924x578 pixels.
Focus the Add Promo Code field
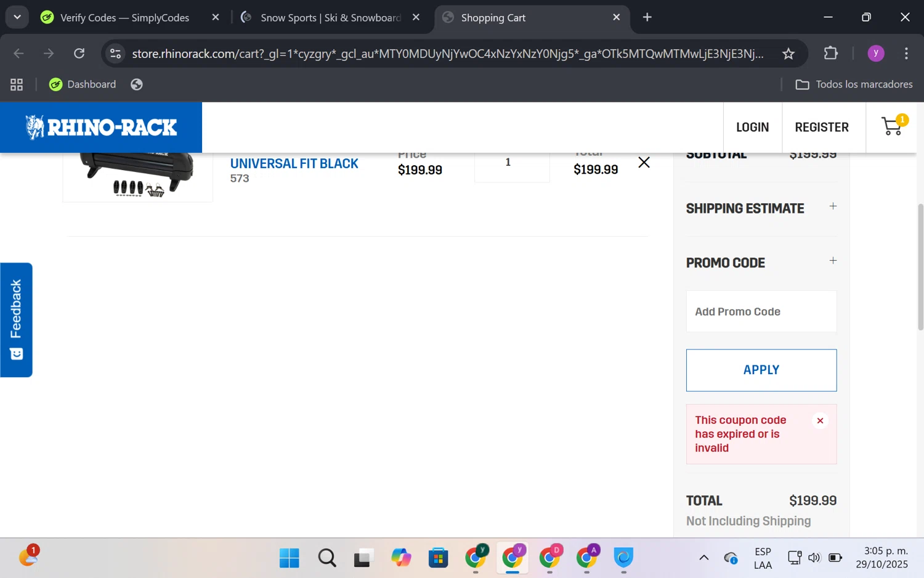[761, 311]
